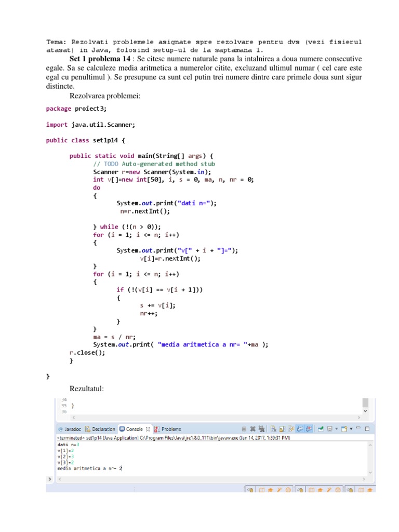Open the Problems tab

(x=168, y=429)
